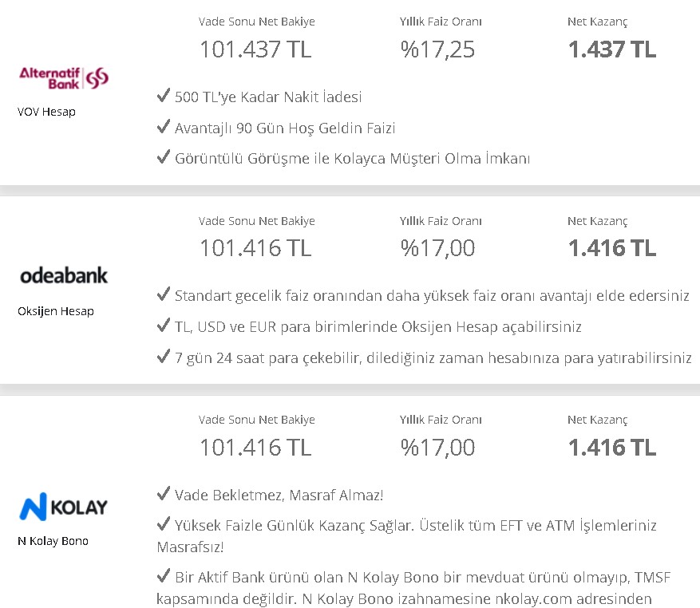Click the Alternatif Bank logo

64,78
